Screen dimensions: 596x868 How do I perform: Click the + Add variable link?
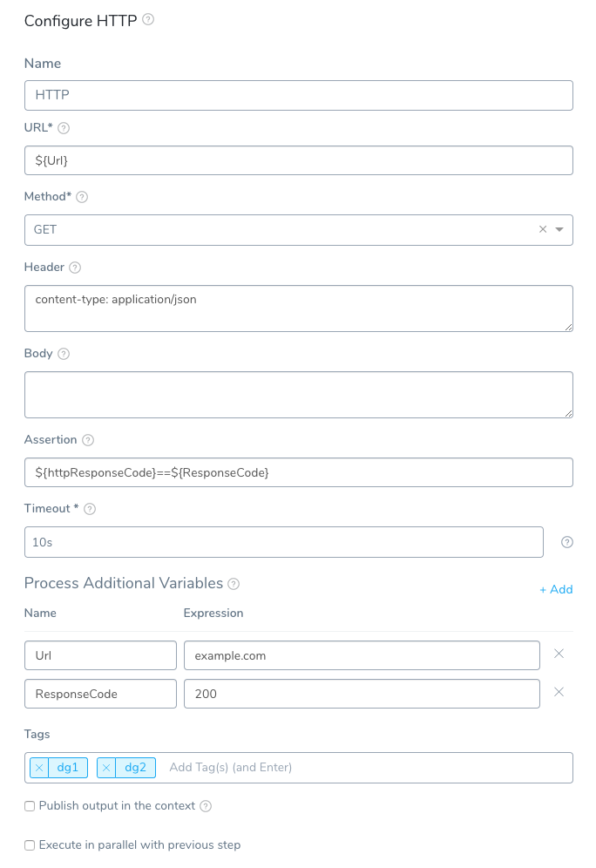pos(556,590)
